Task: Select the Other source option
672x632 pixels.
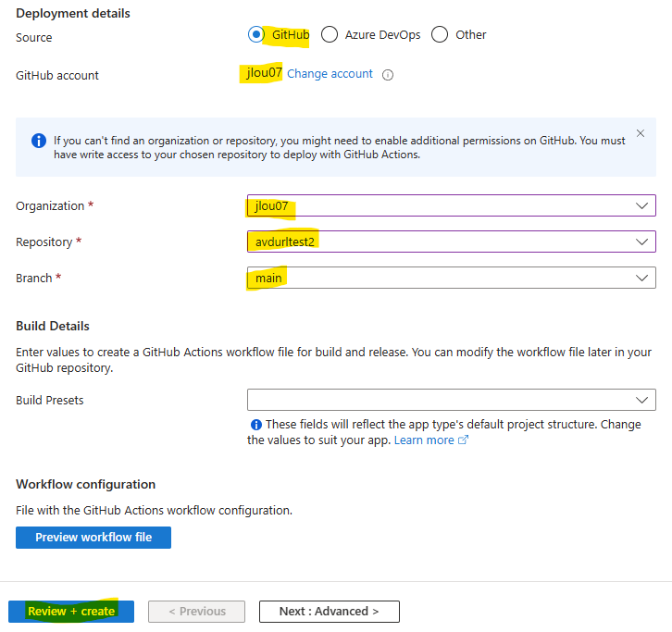Action: pos(440,34)
